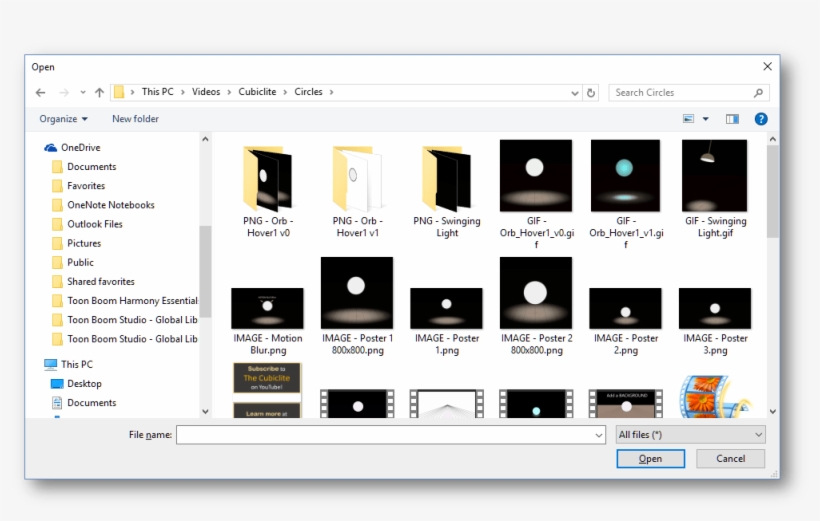Open OneNote Notebooks folder
Viewport: 820px width, 521px height.
[x=110, y=205]
